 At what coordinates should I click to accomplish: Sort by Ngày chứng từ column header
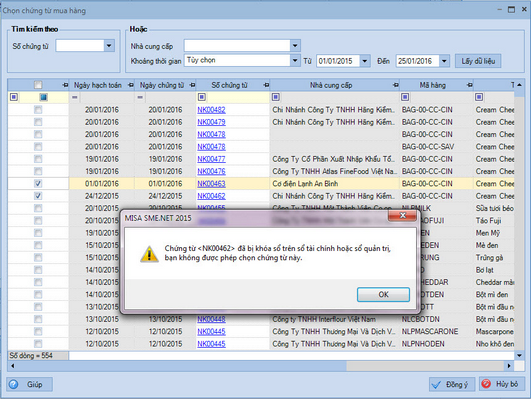click(x=162, y=85)
